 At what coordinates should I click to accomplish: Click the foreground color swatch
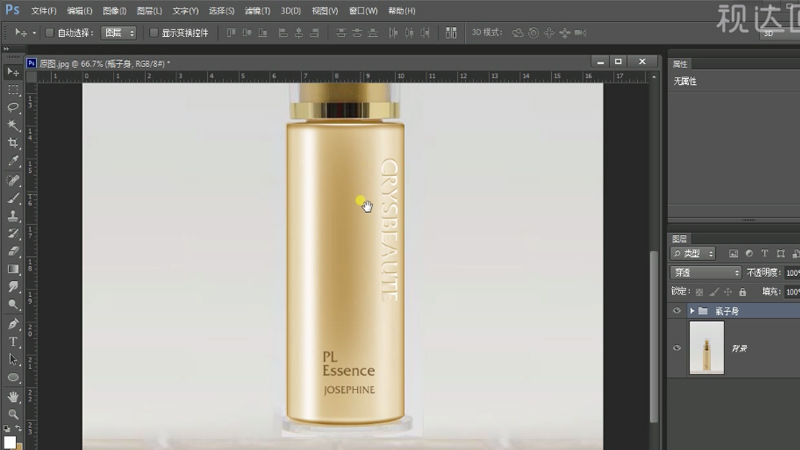click(x=9, y=442)
